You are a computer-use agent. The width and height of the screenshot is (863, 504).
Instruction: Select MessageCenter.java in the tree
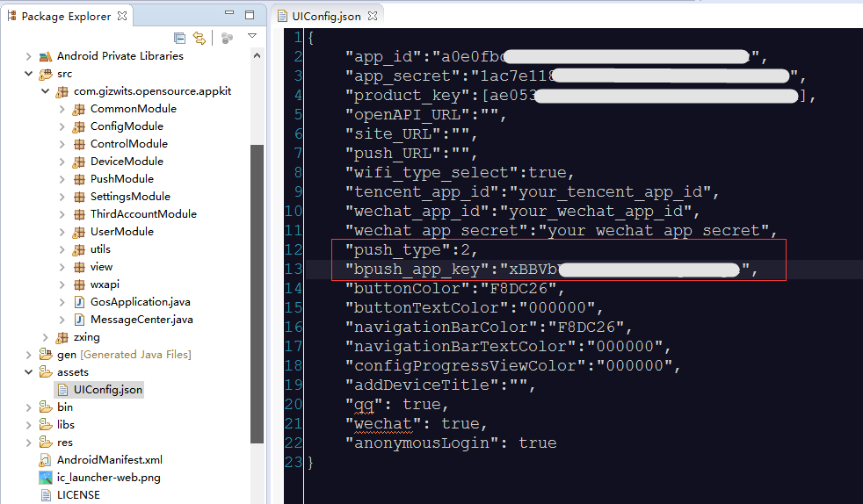(141, 320)
